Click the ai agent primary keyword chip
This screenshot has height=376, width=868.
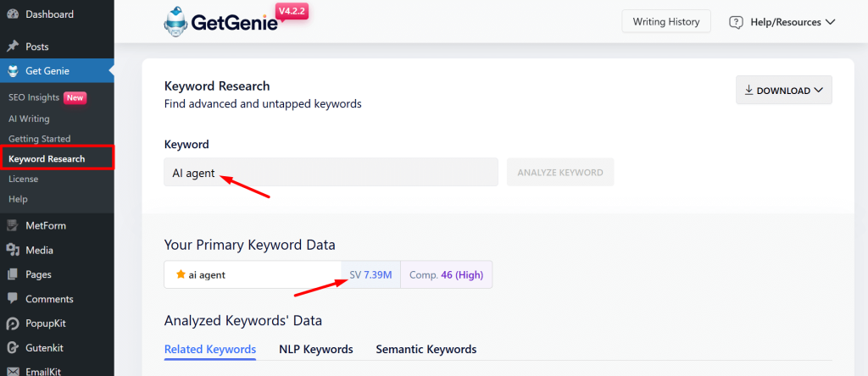(253, 274)
